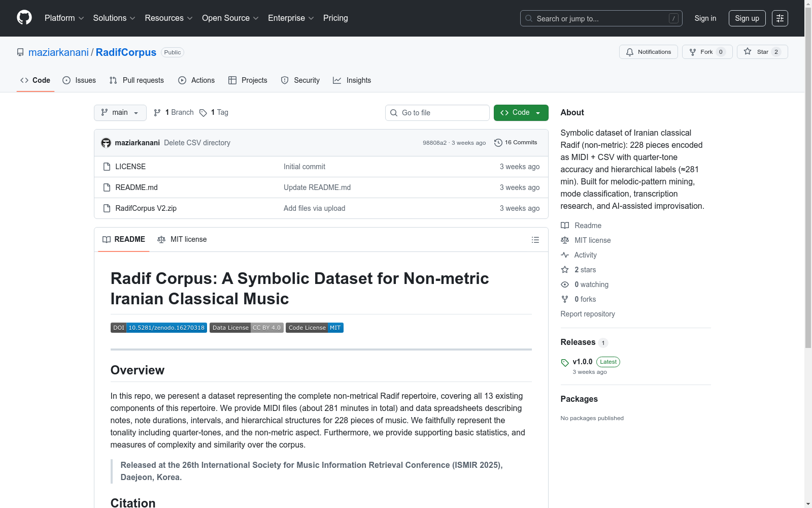
Task: Expand the Enterprise menu
Action: tap(291, 18)
